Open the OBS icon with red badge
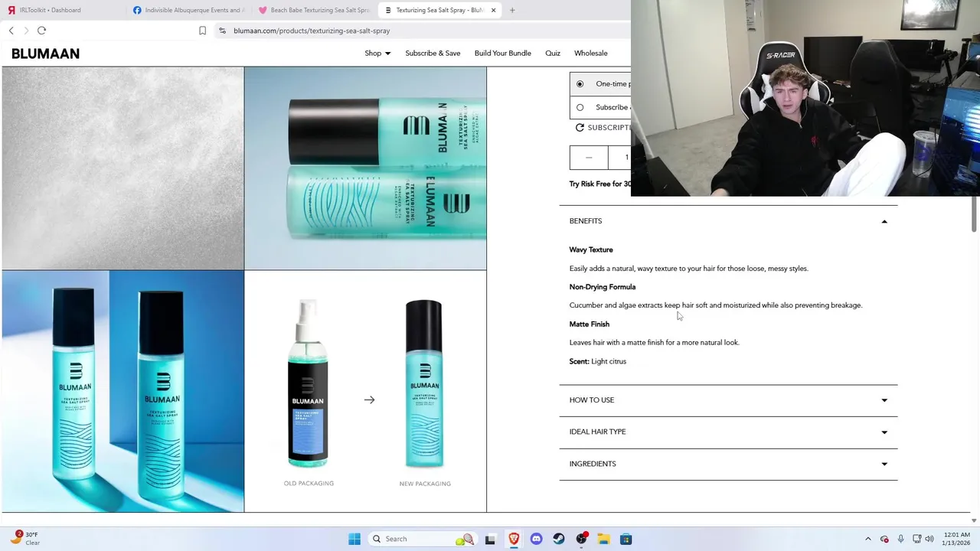 582,538
